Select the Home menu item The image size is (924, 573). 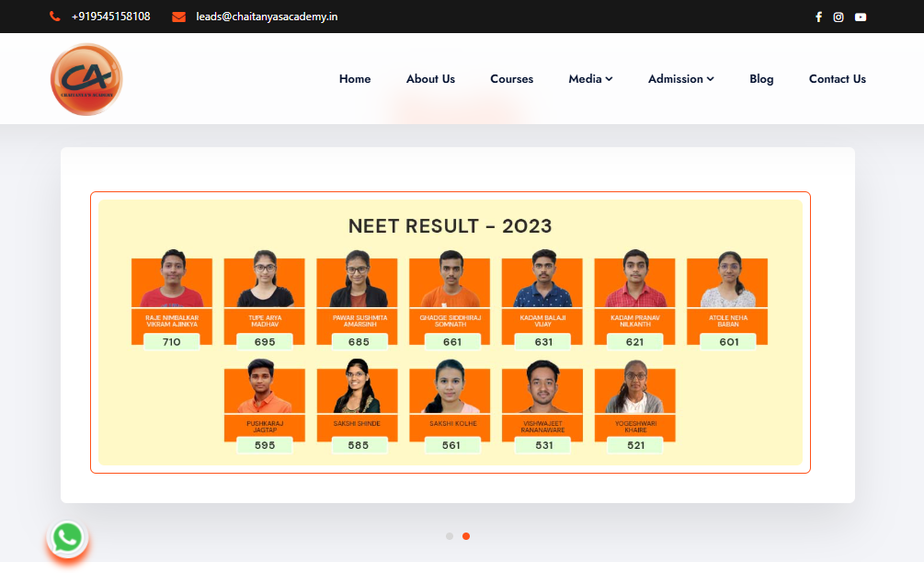point(355,79)
